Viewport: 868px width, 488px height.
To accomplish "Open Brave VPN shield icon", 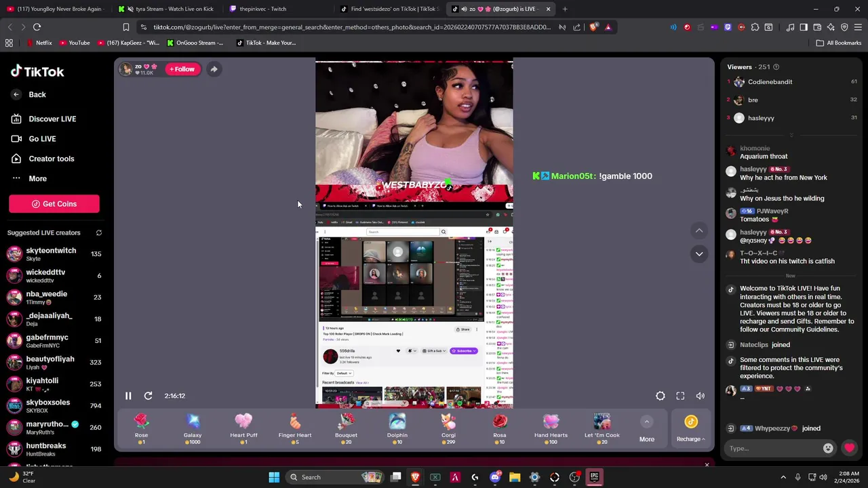I will [x=844, y=27].
